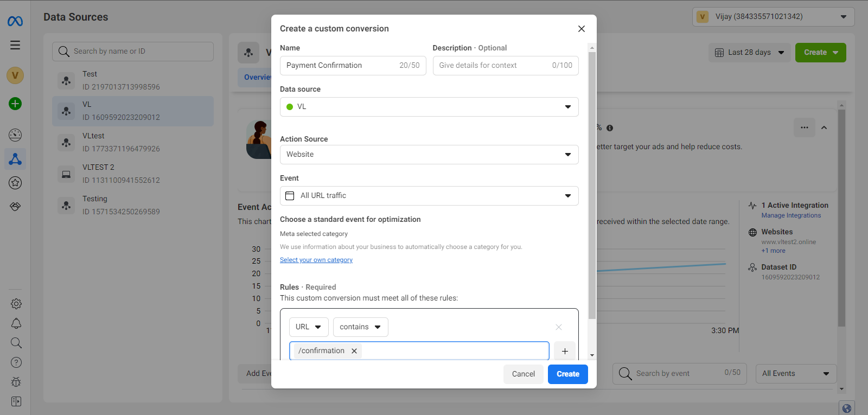Screen dimensions: 868x415
Task: Open the notifications bell icon
Action: click(x=16, y=323)
